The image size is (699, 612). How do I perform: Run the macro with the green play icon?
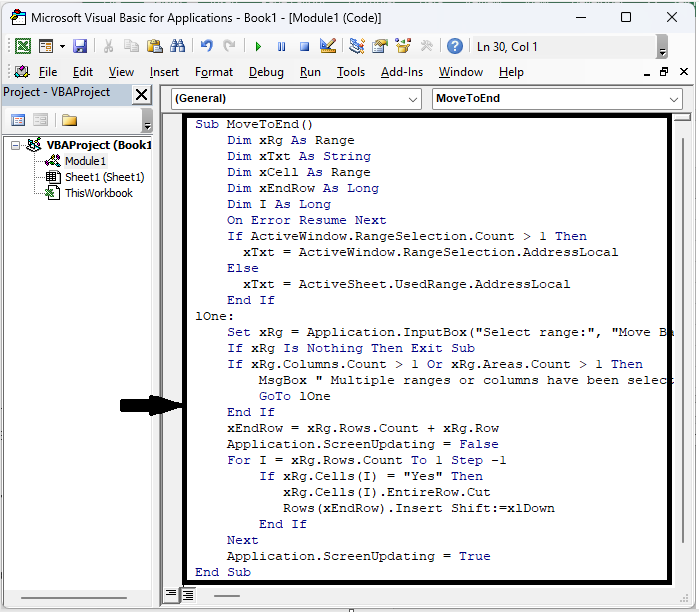click(258, 46)
